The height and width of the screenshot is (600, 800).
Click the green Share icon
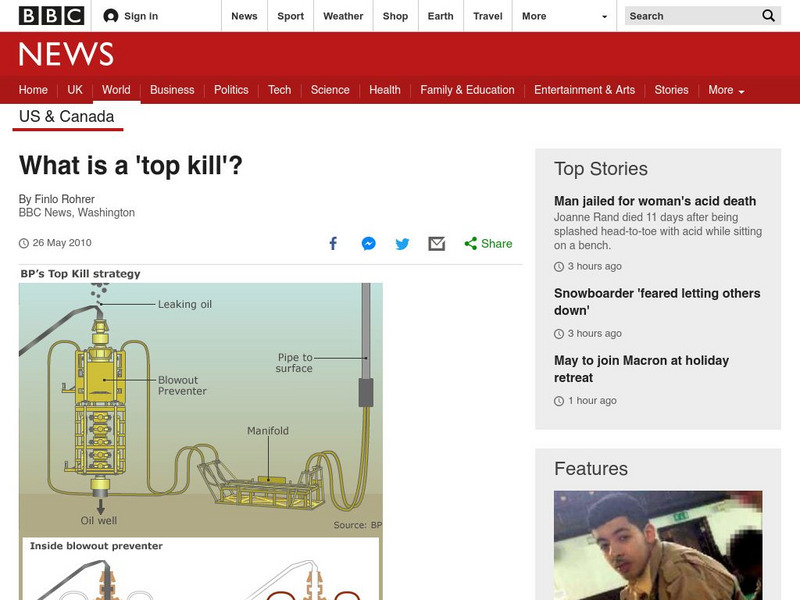470,243
